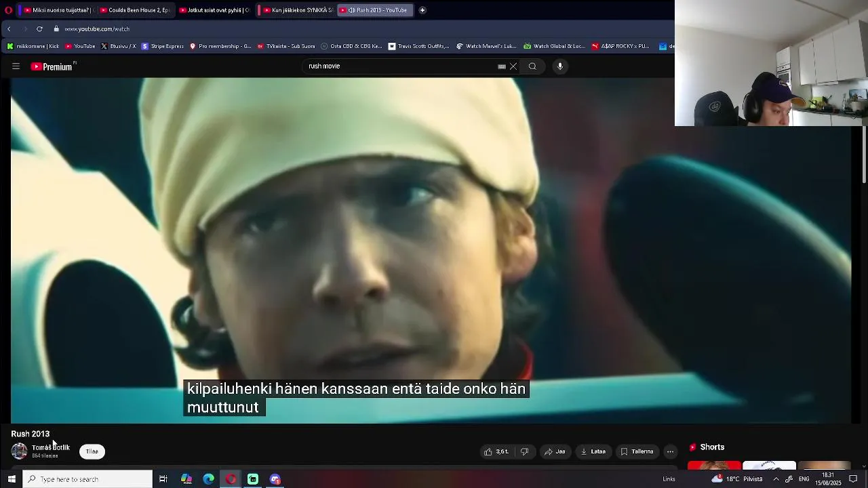The image size is (868, 488).
Task: Open Windows Start menu
Action: tap(12, 479)
